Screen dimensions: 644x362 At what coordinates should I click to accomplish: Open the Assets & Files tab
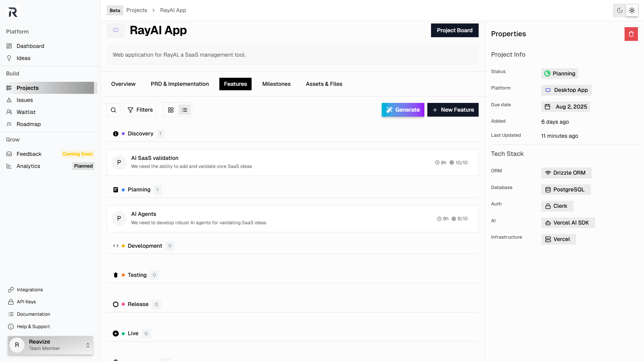click(x=324, y=84)
